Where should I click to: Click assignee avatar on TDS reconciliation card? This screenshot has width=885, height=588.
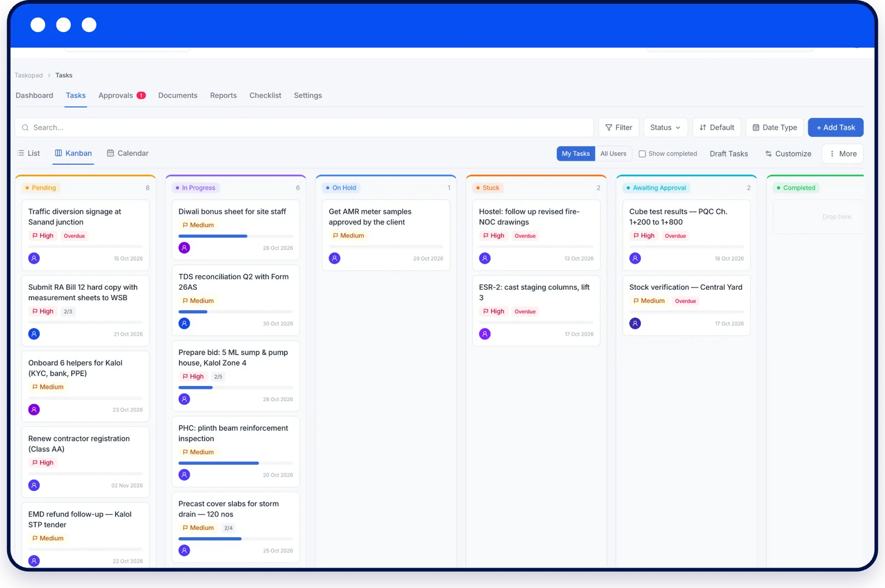click(x=184, y=324)
